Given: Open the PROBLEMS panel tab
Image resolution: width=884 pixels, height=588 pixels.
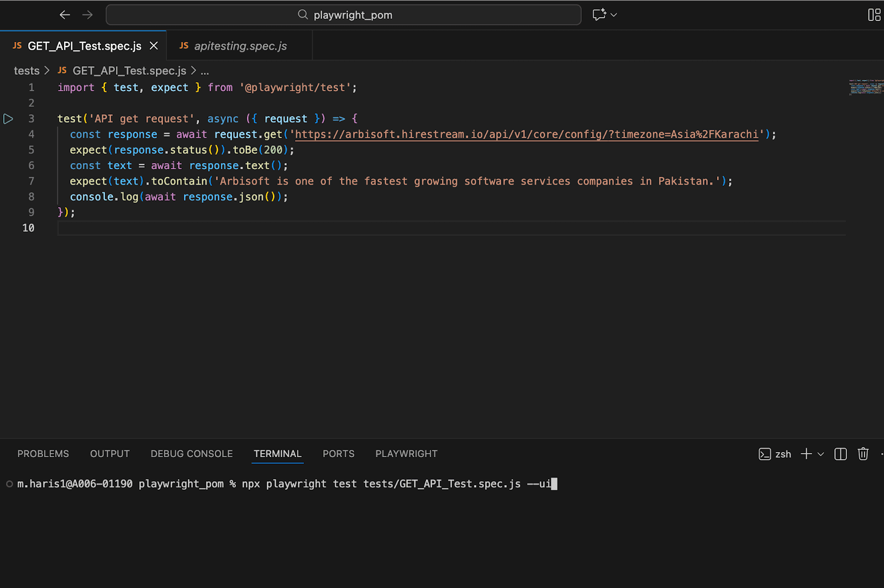Looking at the screenshot, I should pyautogui.click(x=43, y=454).
